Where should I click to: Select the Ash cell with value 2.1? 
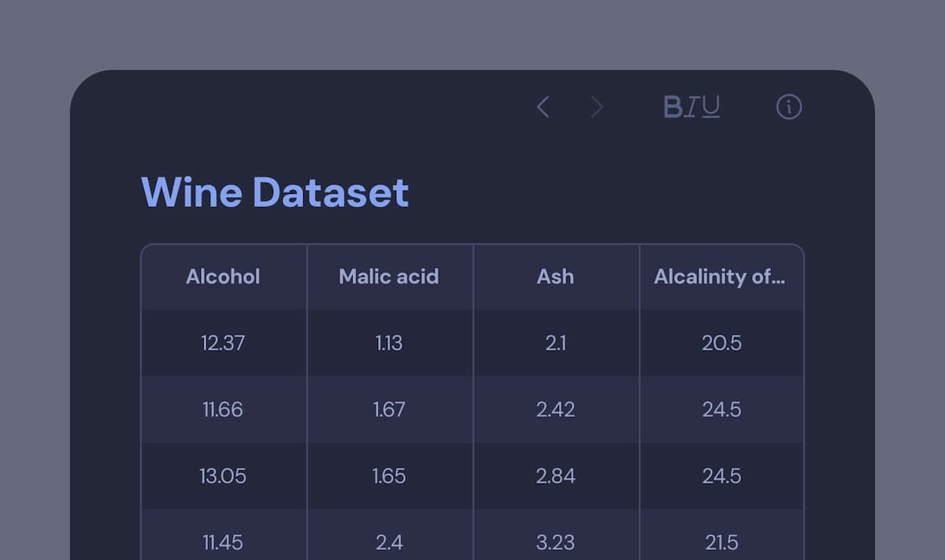[555, 343]
